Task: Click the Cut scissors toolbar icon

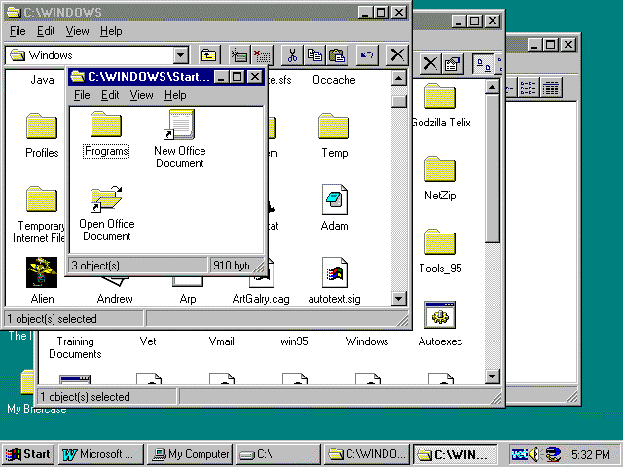Action: [x=291, y=55]
